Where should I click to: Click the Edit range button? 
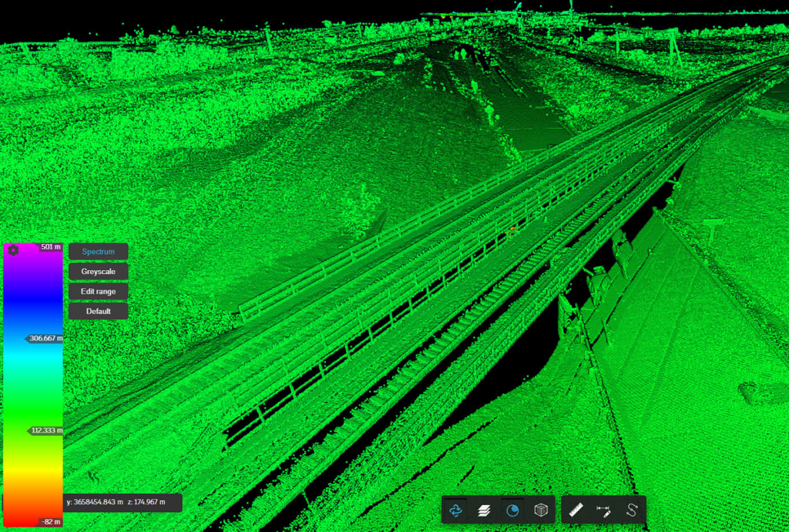tap(98, 292)
